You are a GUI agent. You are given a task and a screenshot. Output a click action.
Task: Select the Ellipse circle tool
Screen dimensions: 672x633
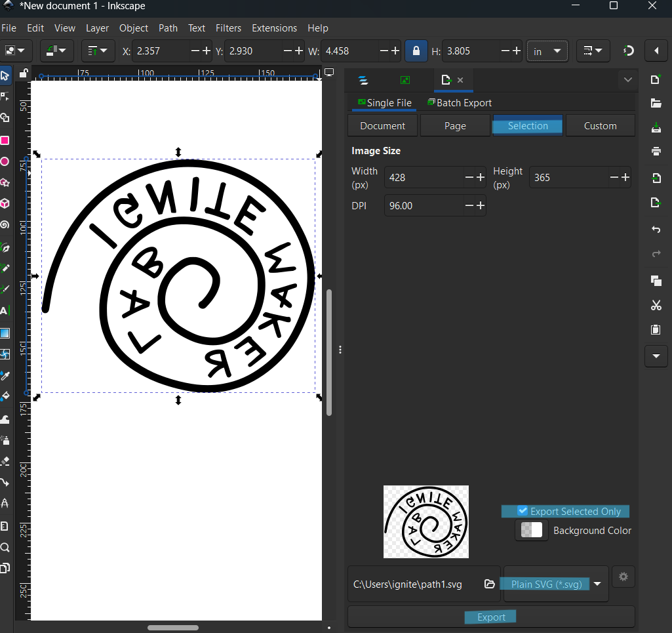[5, 161]
